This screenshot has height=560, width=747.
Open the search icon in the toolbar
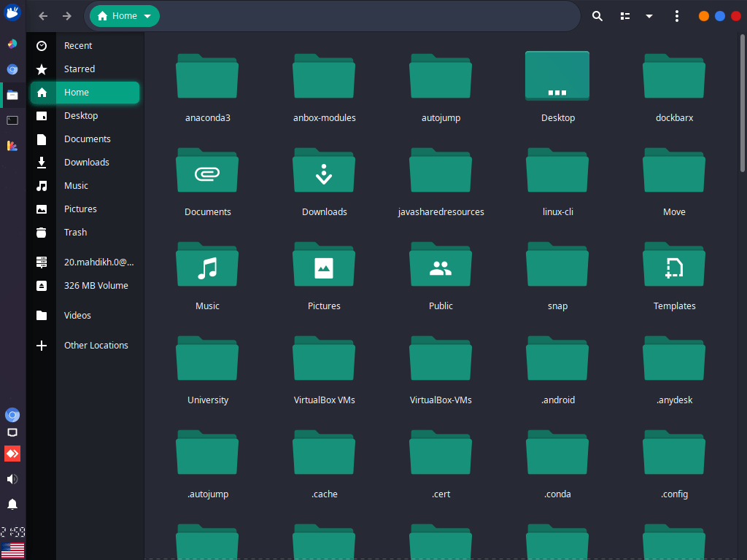[597, 15]
